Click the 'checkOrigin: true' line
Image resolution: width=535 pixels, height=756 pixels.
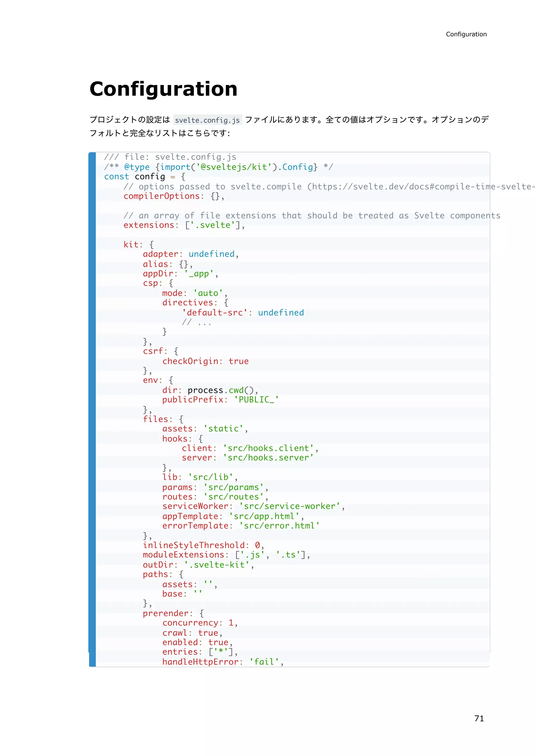206,361
